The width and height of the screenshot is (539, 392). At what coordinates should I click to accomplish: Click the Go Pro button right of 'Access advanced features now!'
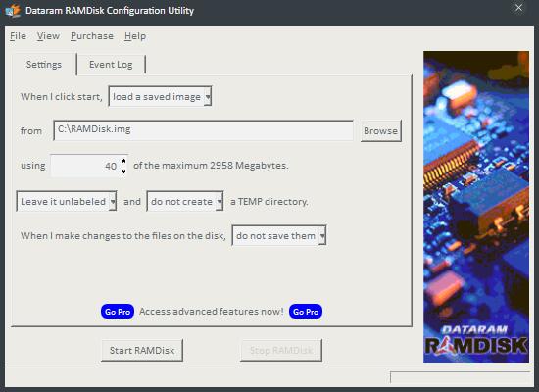click(306, 312)
